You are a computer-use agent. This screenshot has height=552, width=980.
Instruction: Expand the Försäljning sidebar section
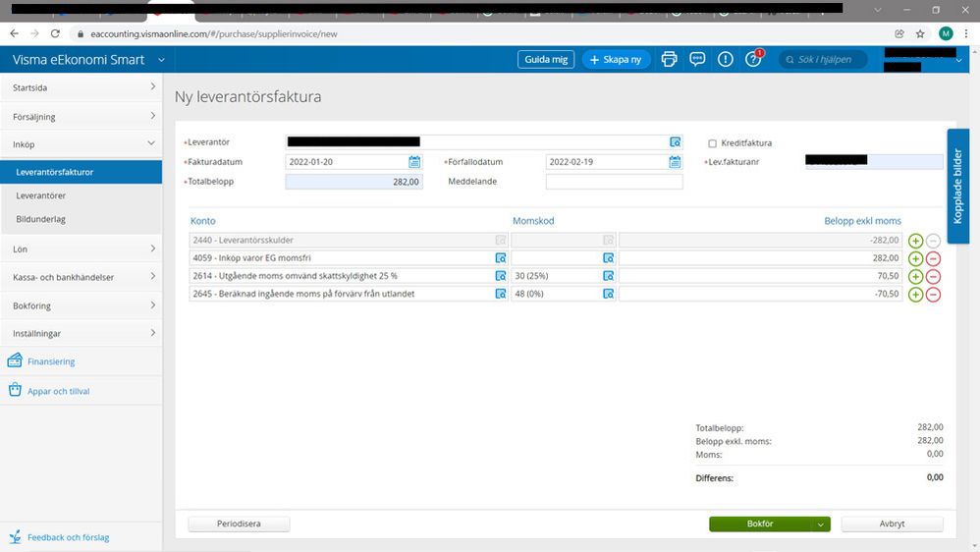click(x=81, y=116)
